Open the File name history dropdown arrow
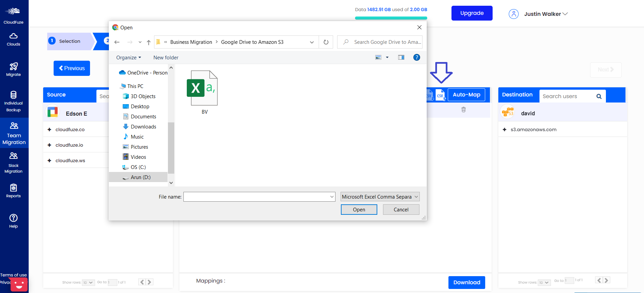Screen dimensions: 644x293 pos(332,197)
